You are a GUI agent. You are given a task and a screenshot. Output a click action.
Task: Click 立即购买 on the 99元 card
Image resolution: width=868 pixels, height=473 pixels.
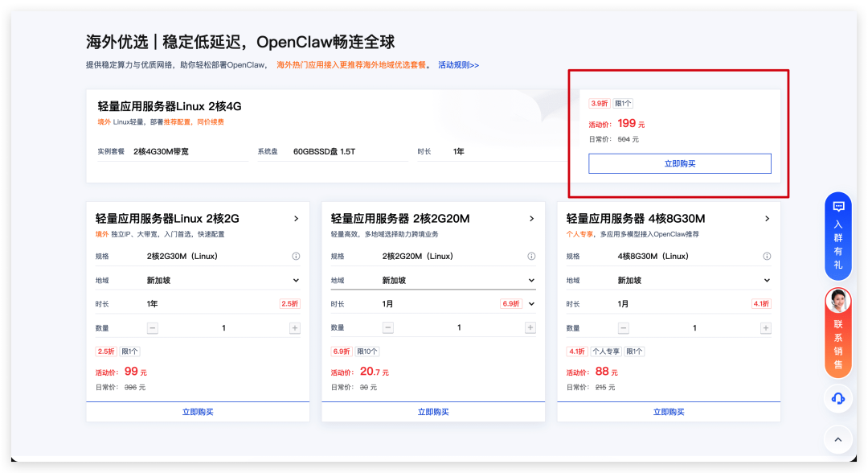198,412
